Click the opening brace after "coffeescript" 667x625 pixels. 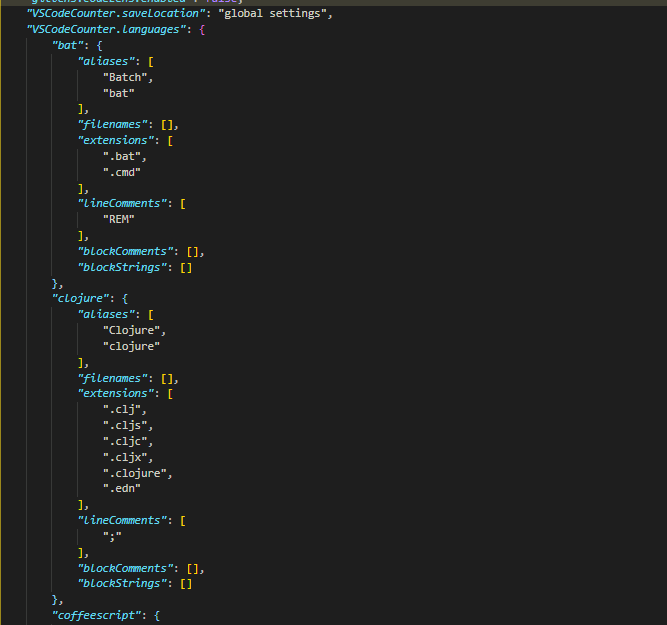pyautogui.click(x=157, y=616)
